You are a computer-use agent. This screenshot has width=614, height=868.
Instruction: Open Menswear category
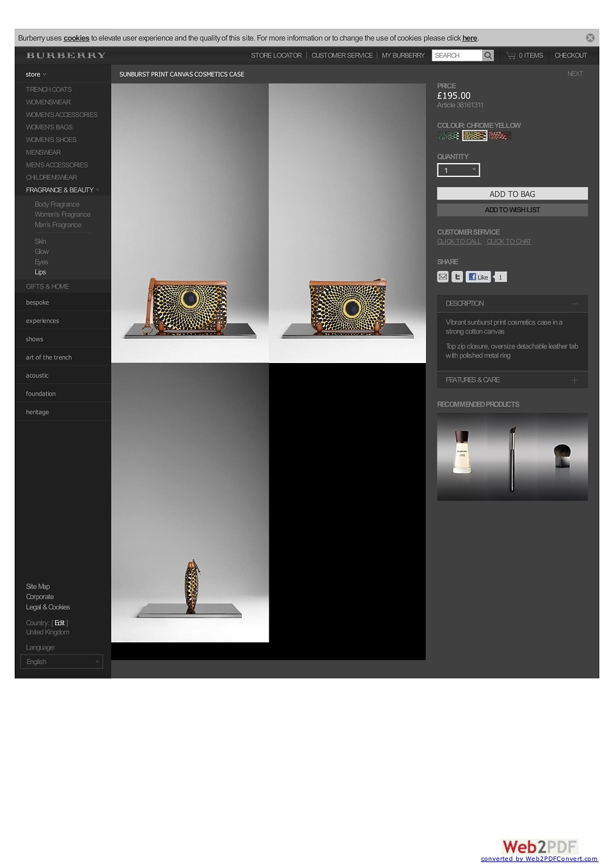coord(43,152)
